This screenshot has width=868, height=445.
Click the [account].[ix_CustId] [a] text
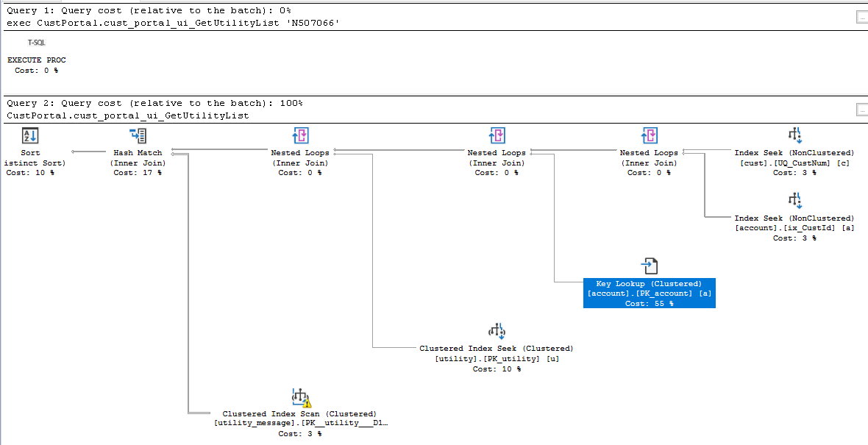(x=794, y=228)
